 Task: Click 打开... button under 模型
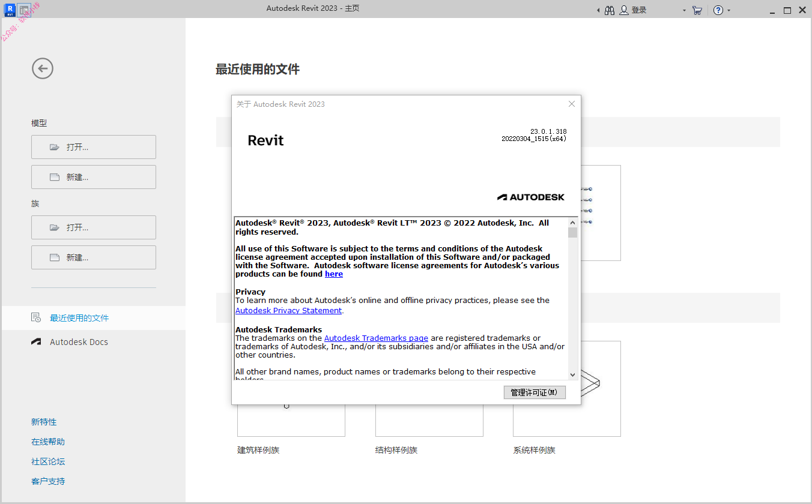pyautogui.click(x=94, y=147)
